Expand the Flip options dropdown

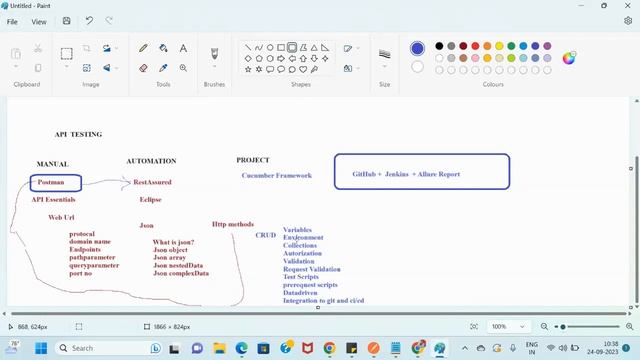[117, 68]
